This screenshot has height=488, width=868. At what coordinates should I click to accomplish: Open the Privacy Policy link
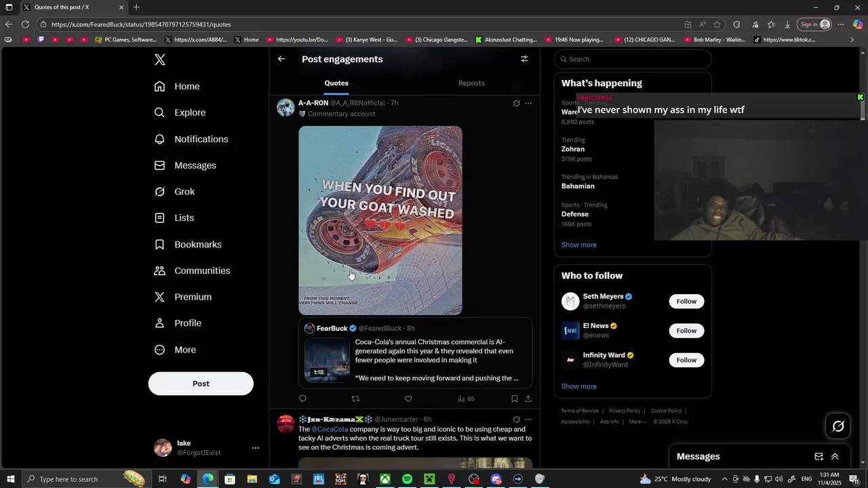[625, 411]
